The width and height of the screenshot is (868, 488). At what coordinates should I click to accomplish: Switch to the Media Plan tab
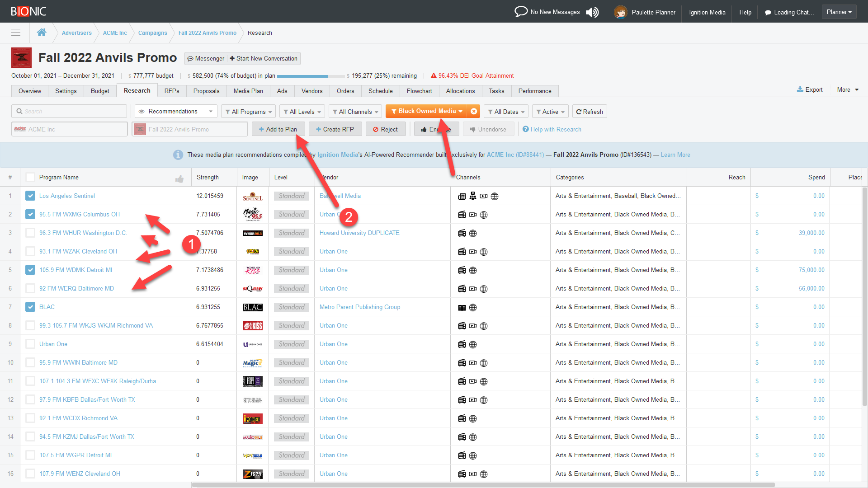(x=248, y=91)
